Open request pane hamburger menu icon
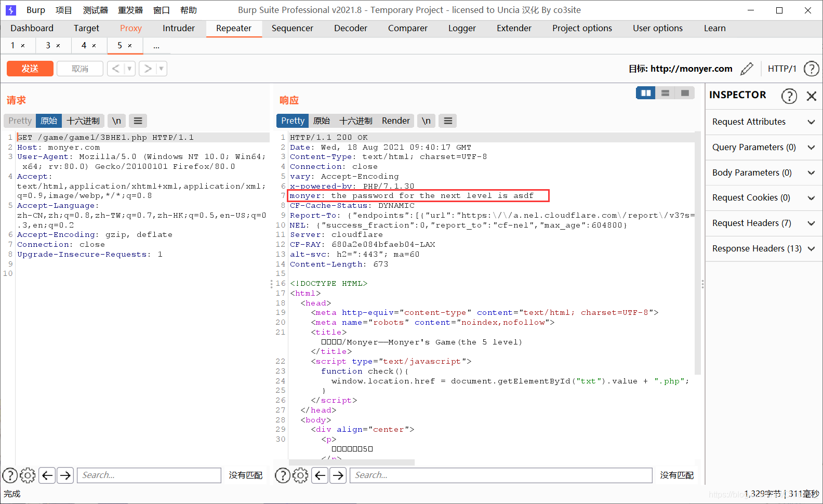The image size is (823, 504). click(138, 121)
